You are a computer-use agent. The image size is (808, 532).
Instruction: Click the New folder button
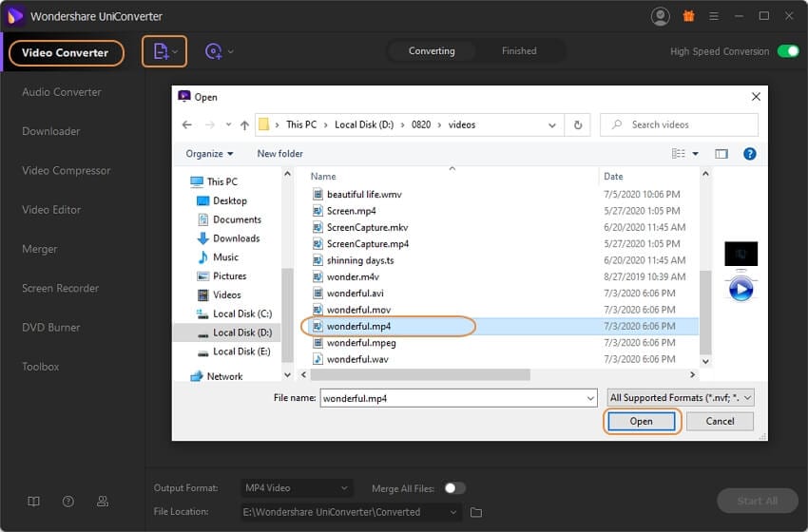coord(279,154)
